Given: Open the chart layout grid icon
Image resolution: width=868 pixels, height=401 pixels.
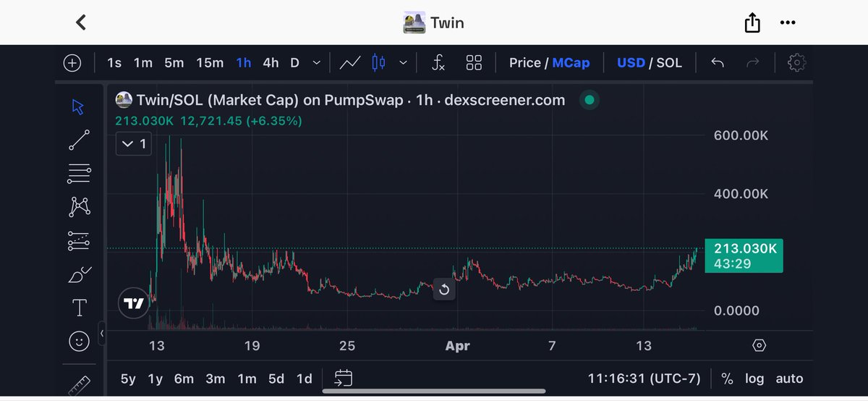Looking at the screenshot, I should [x=474, y=63].
